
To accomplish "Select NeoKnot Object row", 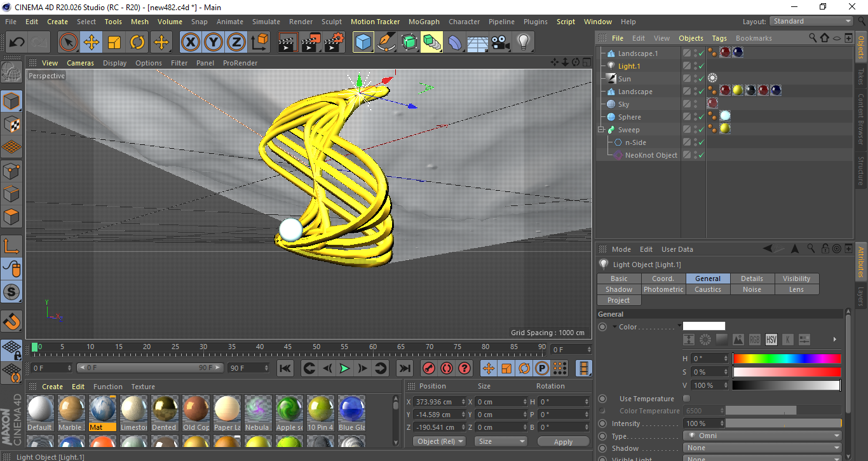I will tap(651, 155).
